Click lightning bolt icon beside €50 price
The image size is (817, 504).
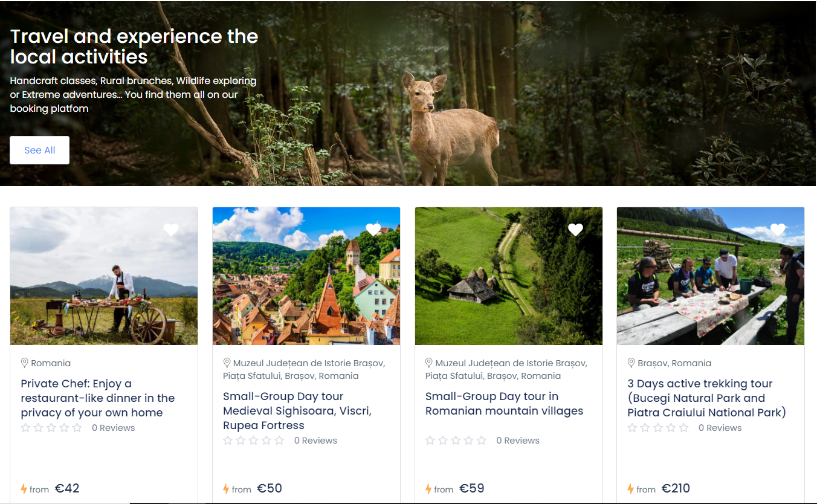point(227,489)
